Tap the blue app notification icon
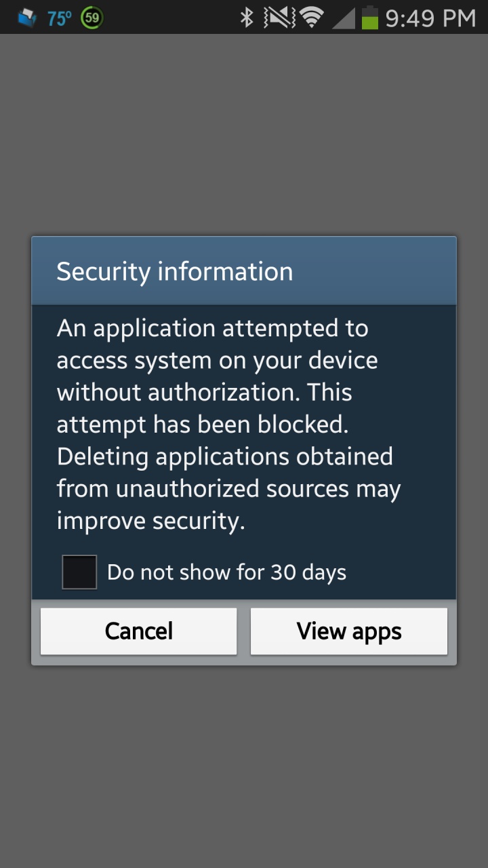Viewport: 488px width, 868px height. (x=26, y=18)
